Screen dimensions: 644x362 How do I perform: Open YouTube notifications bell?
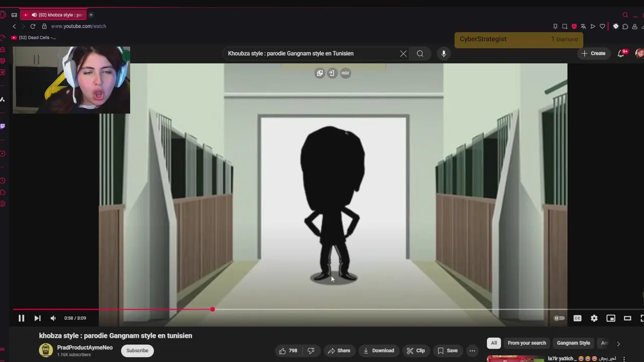[x=621, y=53]
